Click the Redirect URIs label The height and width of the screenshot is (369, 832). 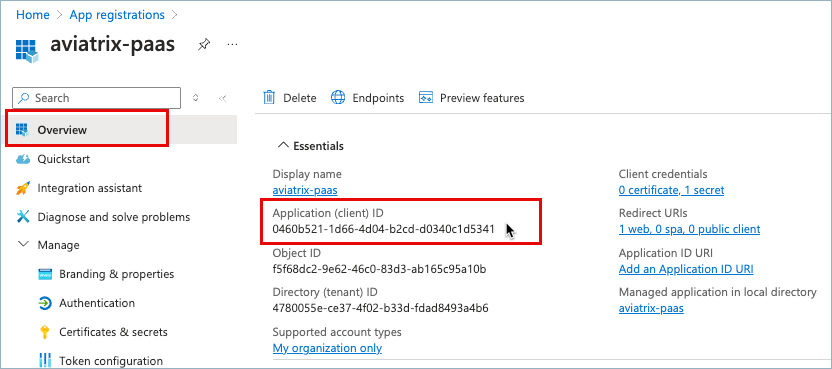[x=653, y=213]
